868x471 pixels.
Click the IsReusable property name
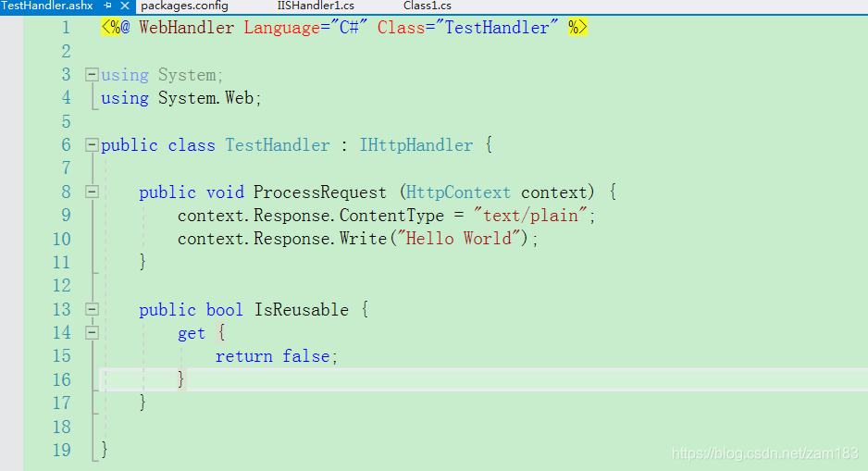(x=301, y=309)
